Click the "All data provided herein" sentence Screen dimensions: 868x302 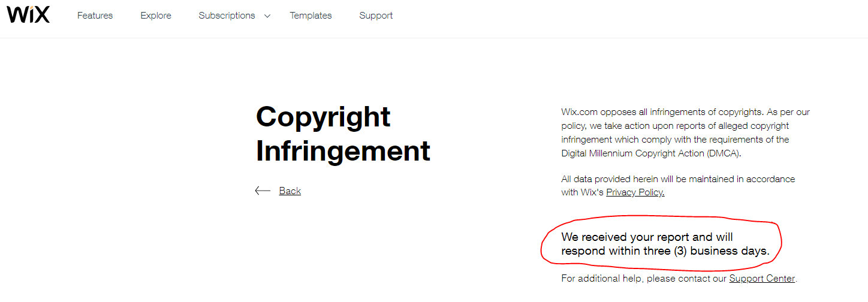click(x=678, y=186)
